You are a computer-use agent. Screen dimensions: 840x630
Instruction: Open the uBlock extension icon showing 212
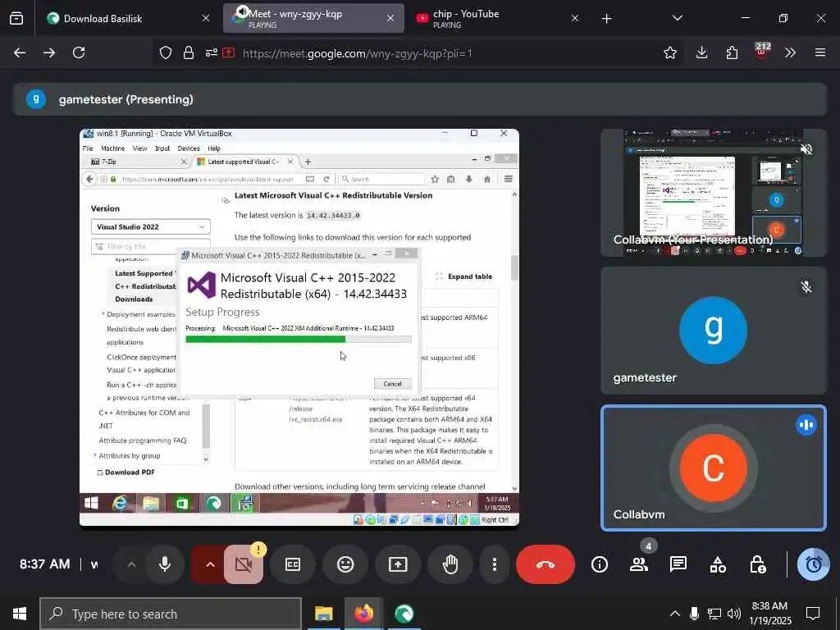(x=762, y=51)
